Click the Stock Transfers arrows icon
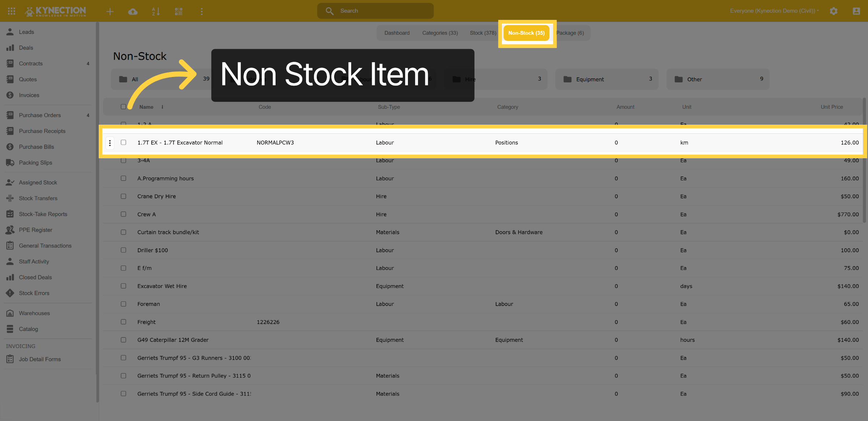Screen dimensions: 868x421 10,198
